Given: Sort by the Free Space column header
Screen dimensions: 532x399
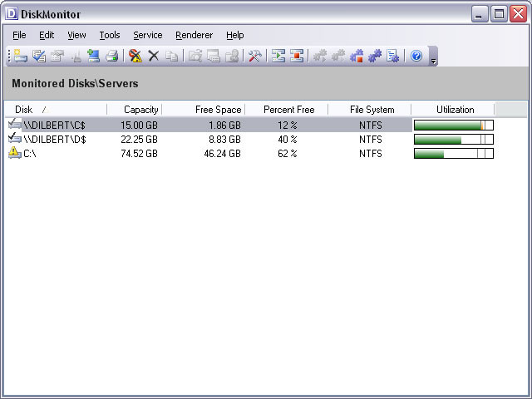Looking at the screenshot, I should coord(204,110).
